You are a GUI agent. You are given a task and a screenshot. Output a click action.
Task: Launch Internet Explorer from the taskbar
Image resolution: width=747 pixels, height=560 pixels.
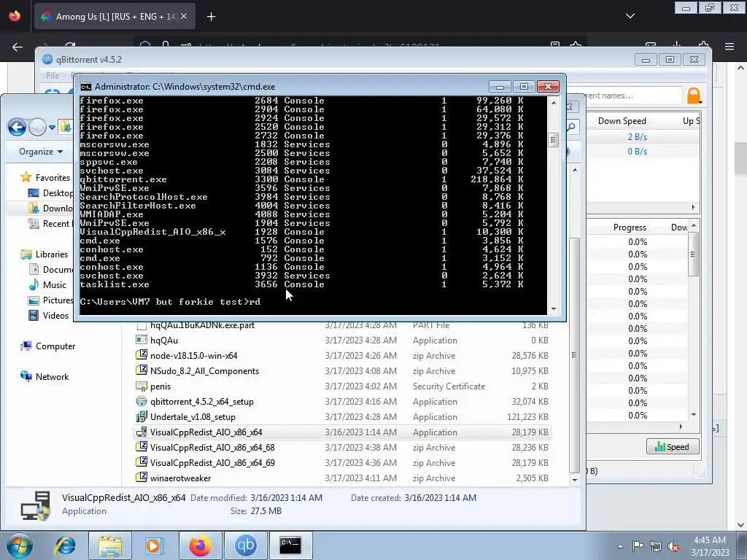[65, 545]
